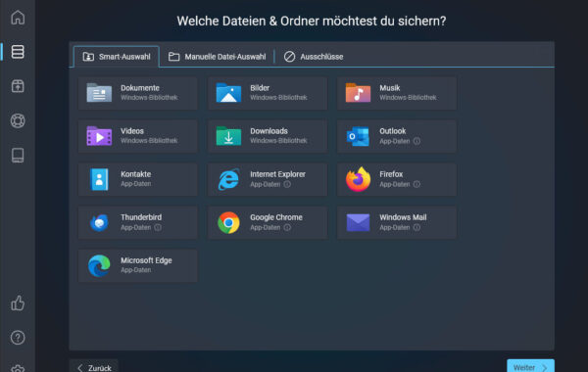
Task: Choose the Firefox app data tile
Action: point(397,179)
